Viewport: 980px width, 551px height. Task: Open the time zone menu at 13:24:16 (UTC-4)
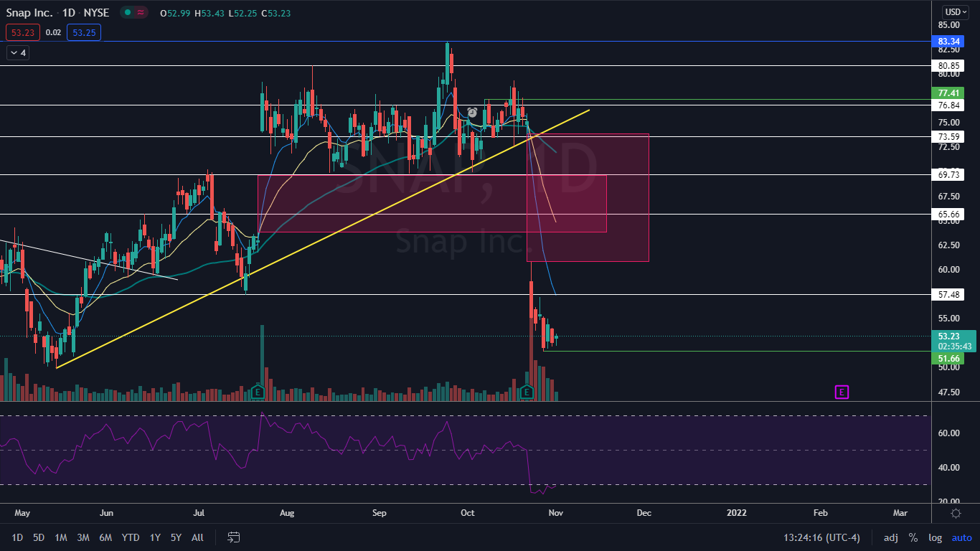[822, 537]
